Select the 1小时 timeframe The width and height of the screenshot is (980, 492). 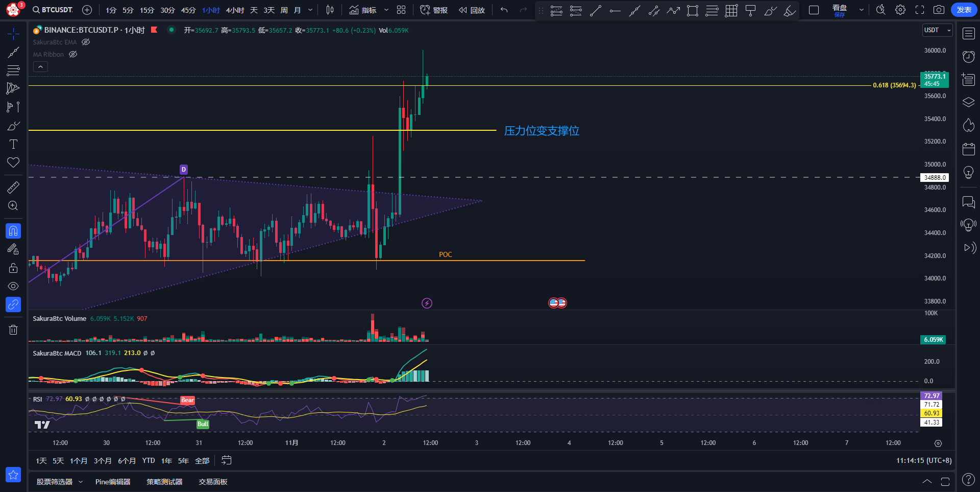coord(211,10)
